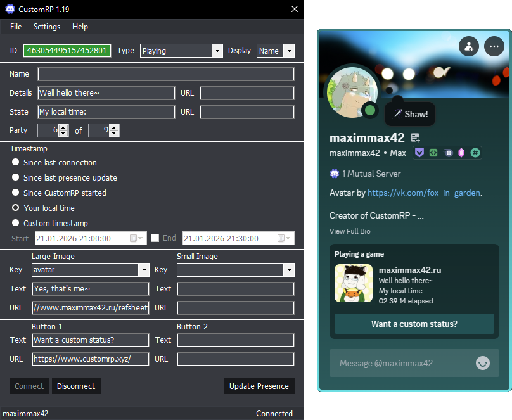Screen dimensions: 512x420
Task: Click the green online status indicator
Action: coord(369,110)
